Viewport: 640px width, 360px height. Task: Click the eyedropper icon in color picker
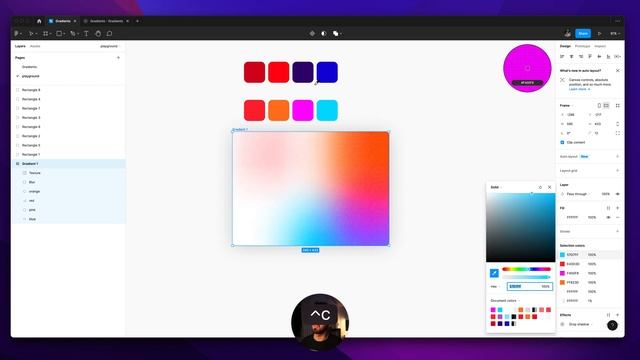[494, 273]
